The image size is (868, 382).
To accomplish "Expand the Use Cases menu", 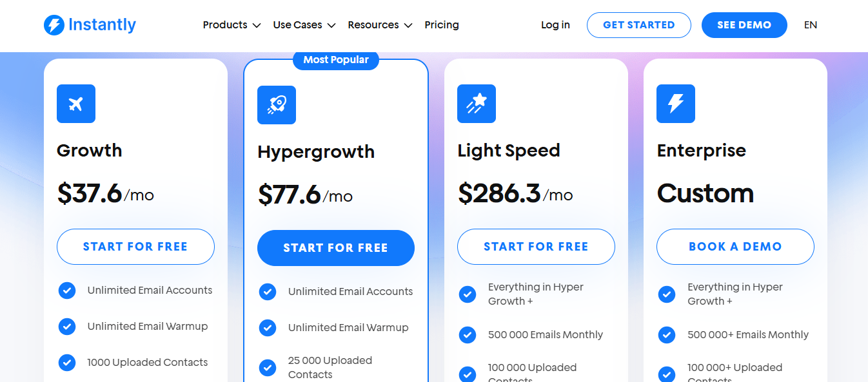I will click(x=302, y=24).
